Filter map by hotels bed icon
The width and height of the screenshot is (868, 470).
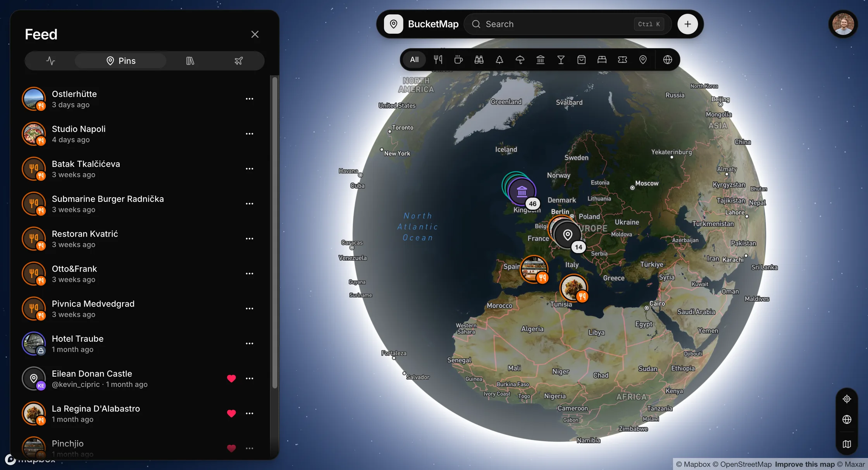tap(602, 60)
